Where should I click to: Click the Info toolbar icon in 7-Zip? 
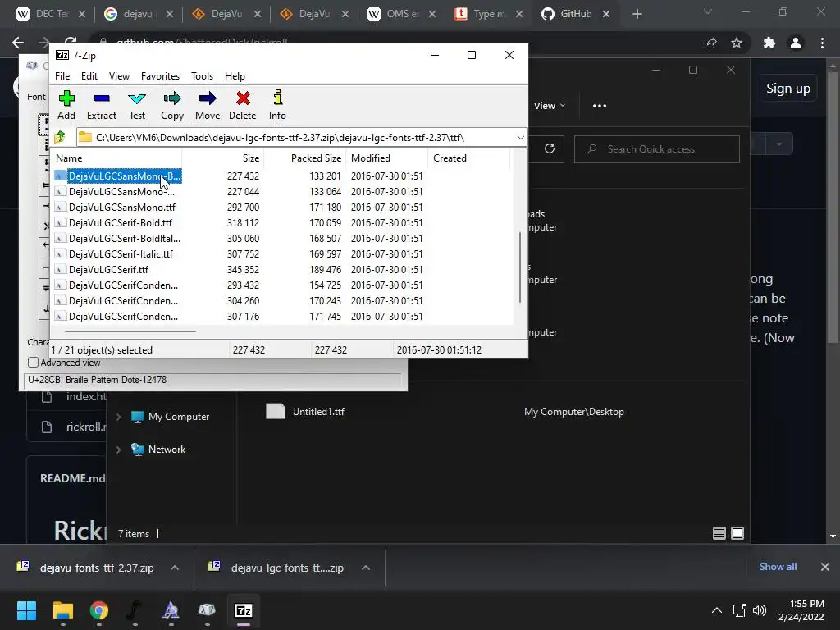point(277,105)
